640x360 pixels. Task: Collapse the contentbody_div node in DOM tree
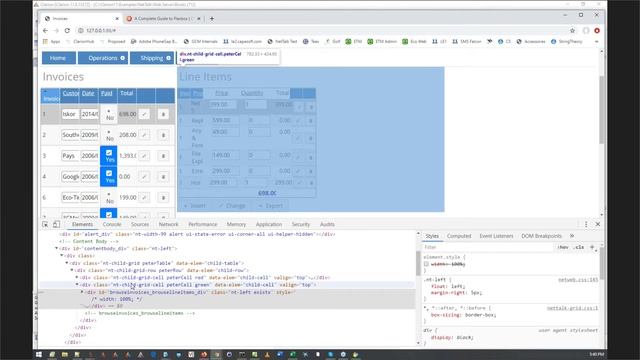(57, 249)
